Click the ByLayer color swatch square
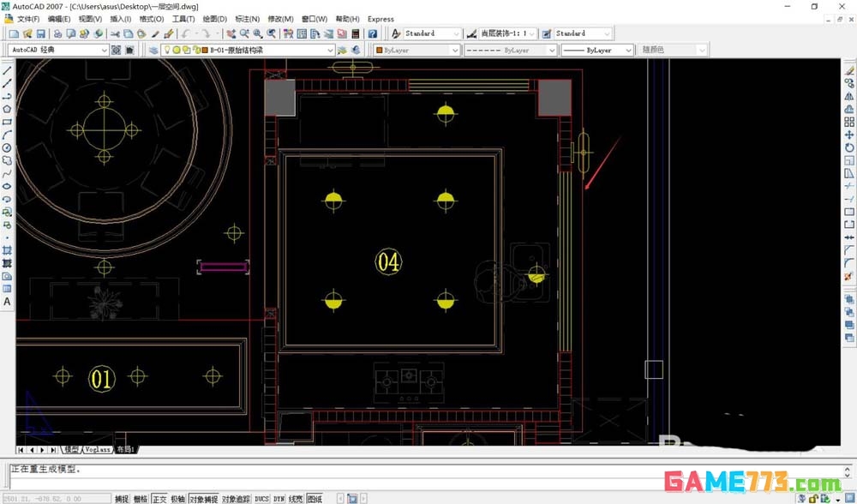Viewport: 857px width, 504px height. 379,50
